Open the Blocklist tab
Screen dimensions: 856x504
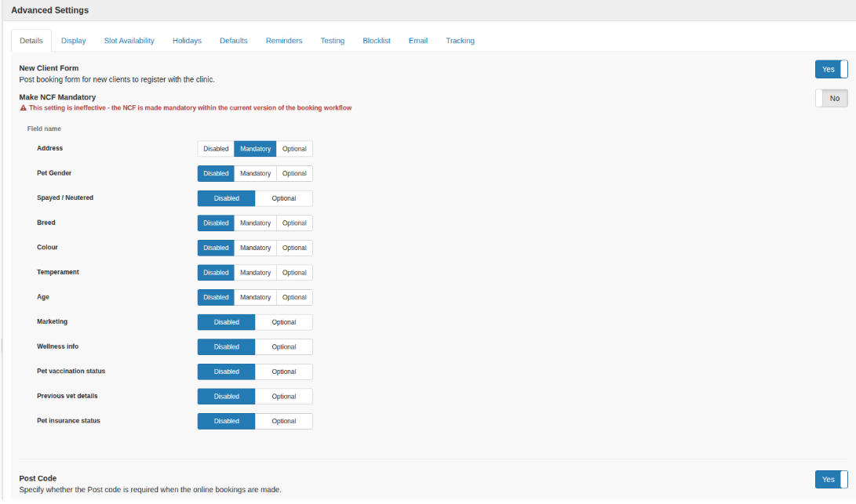click(x=376, y=40)
